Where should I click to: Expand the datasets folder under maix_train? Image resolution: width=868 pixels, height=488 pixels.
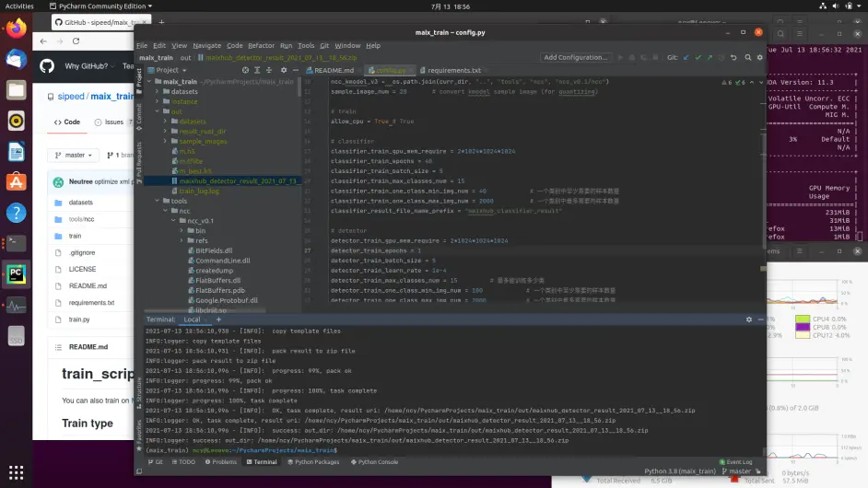click(x=158, y=91)
